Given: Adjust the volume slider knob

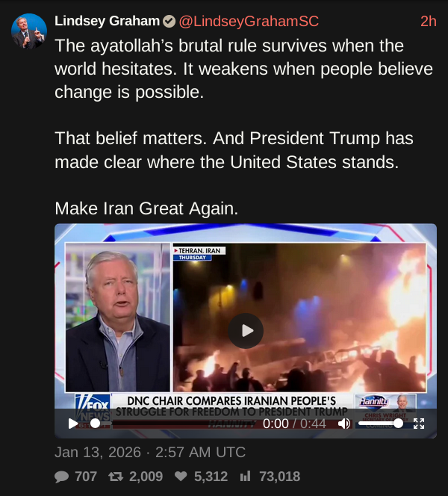Looking at the screenshot, I should pos(399,424).
